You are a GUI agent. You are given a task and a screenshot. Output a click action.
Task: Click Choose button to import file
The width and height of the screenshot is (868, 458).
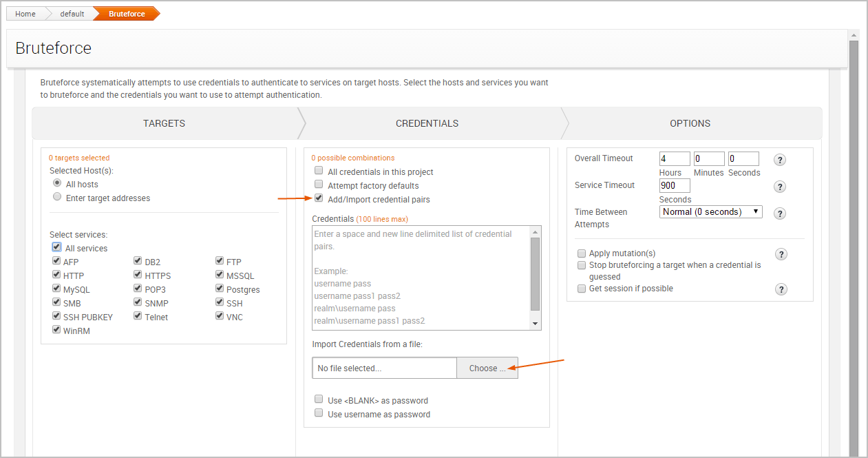[x=487, y=368]
